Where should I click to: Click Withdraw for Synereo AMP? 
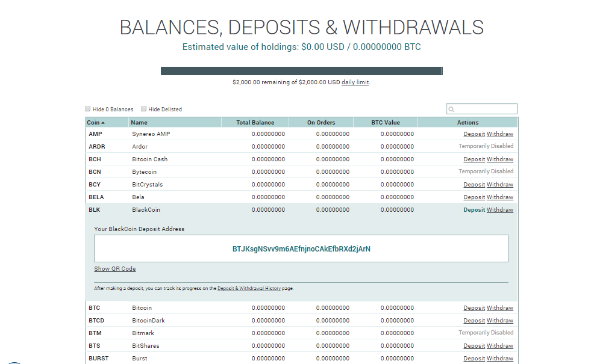coord(500,134)
